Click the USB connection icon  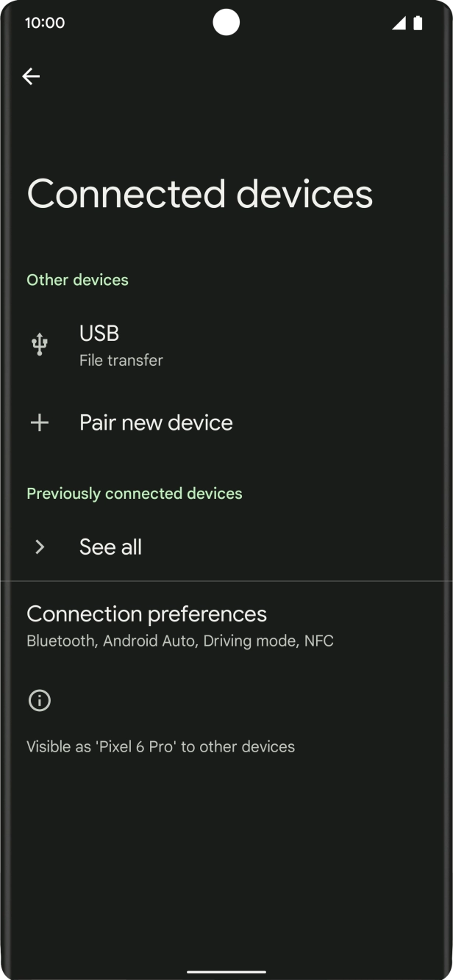[39, 344]
